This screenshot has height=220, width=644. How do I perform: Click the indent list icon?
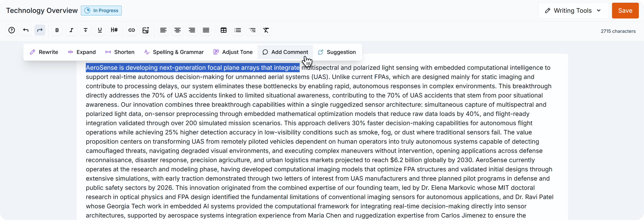(x=252, y=30)
